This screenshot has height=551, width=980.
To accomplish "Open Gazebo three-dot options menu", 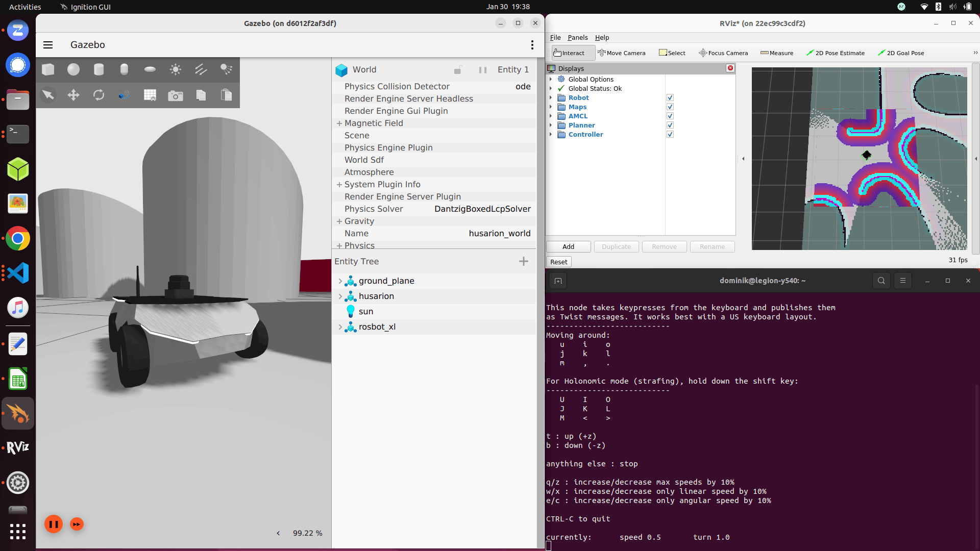I will [x=532, y=45].
